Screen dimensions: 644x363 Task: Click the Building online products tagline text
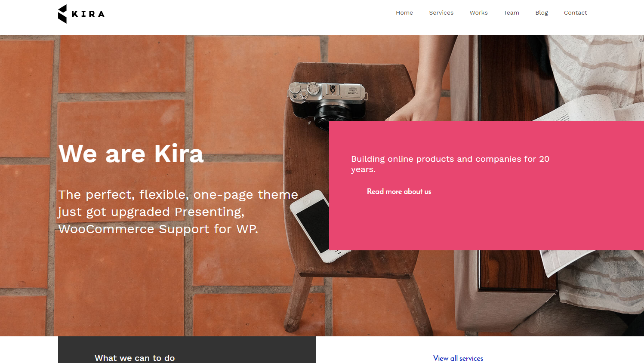coord(450,164)
